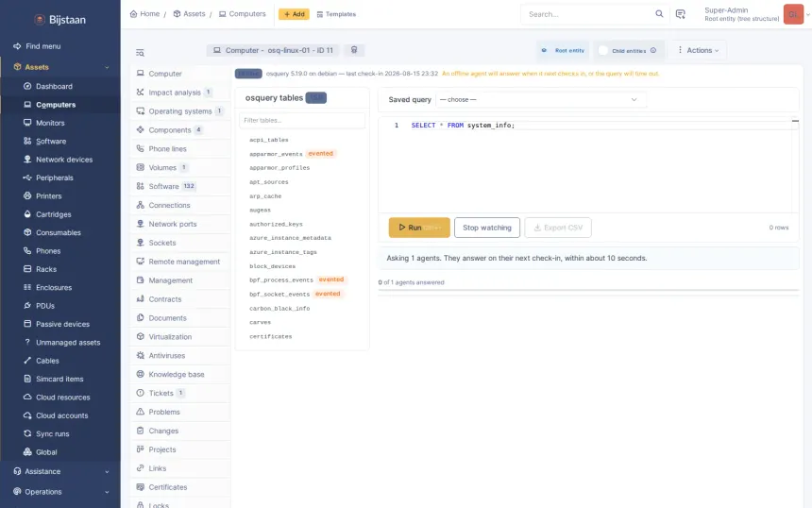The image size is (812, 508).
Task: Open Sync runs in sidebar
Action: click(x=52, y=434)
